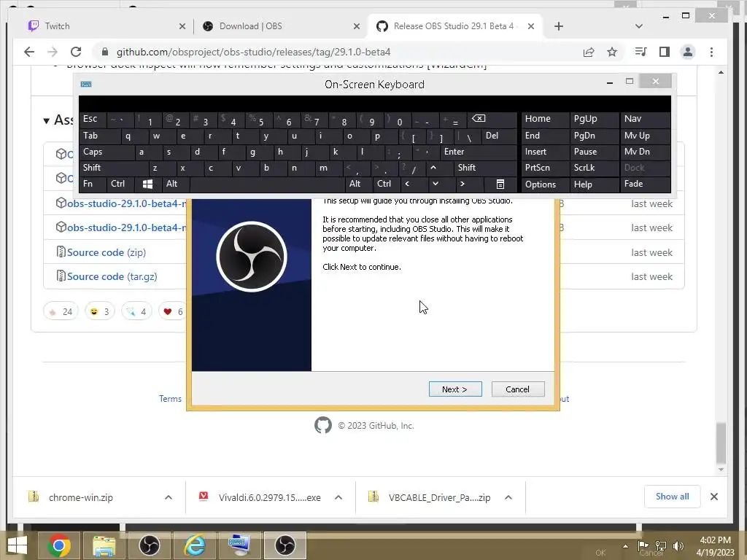Open Chrome media controls icon

pyautogui.click(x=640, y=52)
